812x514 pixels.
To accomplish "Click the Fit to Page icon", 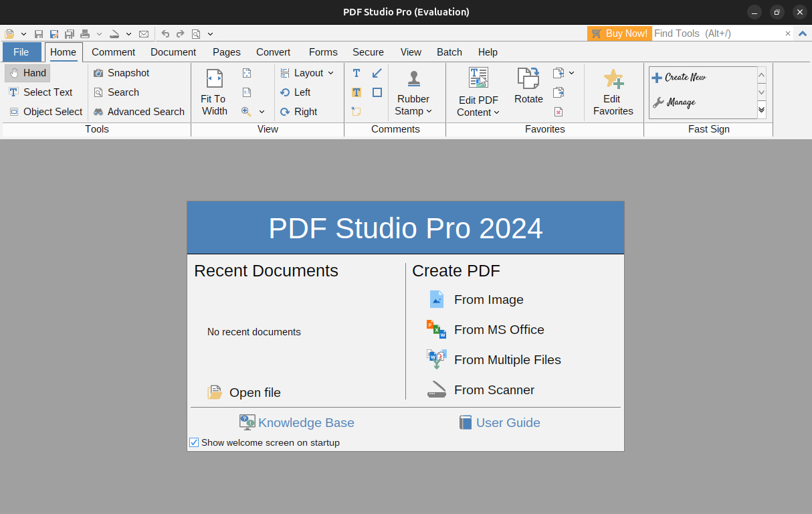I will pyautogui.click(x=247, y=73).
